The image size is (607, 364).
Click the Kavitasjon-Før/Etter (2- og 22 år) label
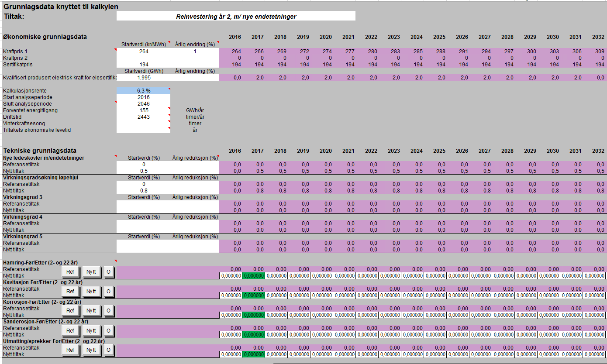43,282
